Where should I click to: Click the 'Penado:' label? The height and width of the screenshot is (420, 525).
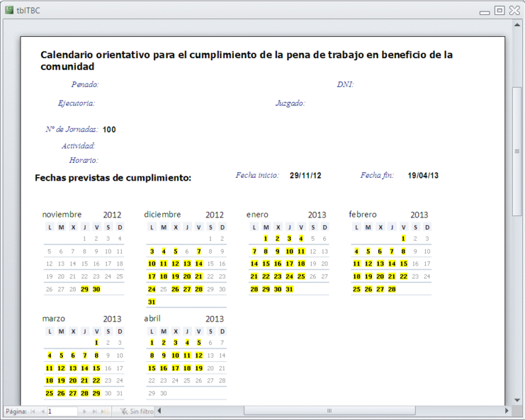pos(85,84)
